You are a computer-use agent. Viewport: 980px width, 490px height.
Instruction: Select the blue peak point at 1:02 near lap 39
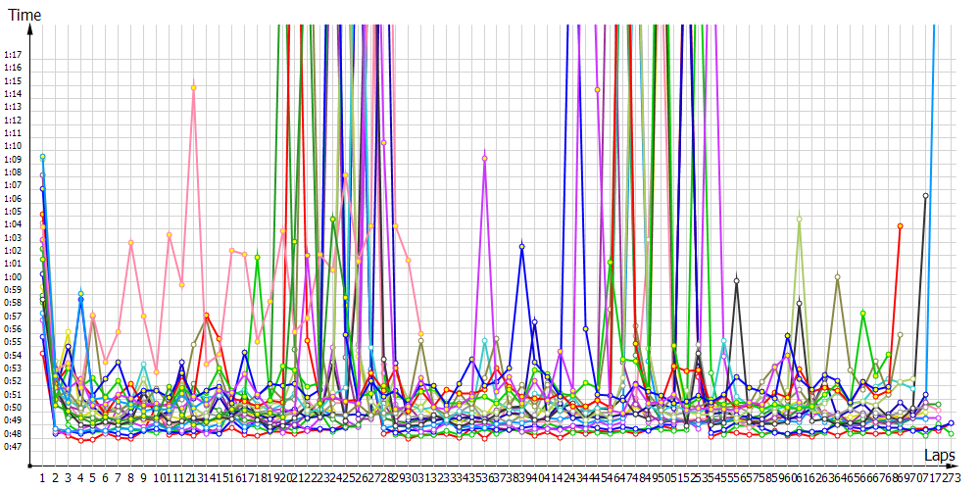pyautogui.click(x=522, y=247)
